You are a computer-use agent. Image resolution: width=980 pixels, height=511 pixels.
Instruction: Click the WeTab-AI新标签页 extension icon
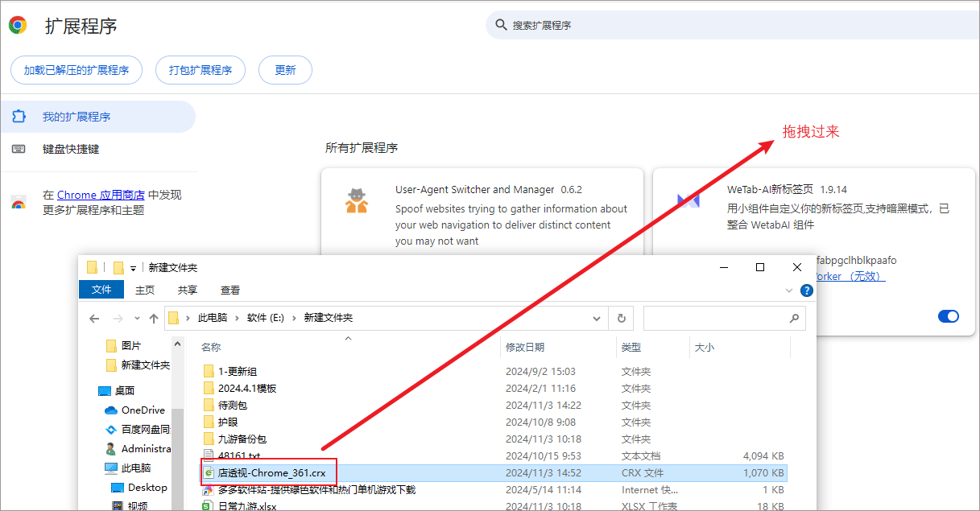click(x=688, y=200)
